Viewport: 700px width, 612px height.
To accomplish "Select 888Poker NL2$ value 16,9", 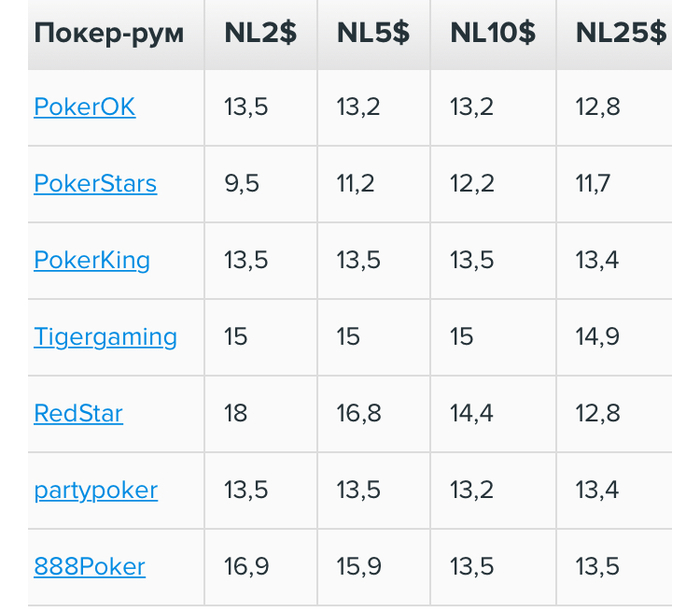I will tap(246, 567).
